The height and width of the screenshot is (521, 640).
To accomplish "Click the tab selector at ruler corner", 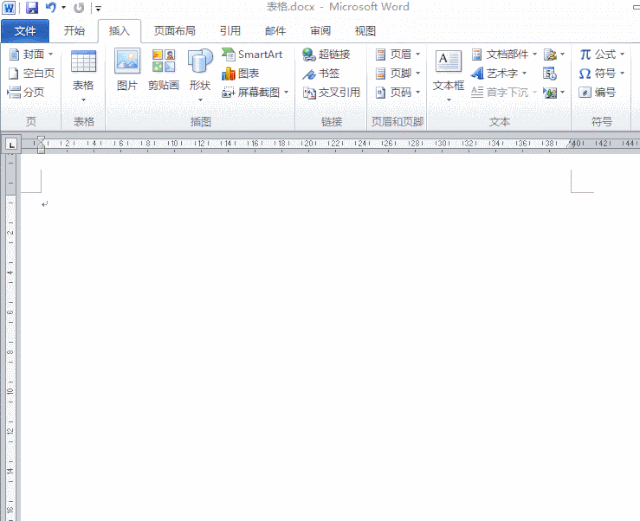I will 11,144.
